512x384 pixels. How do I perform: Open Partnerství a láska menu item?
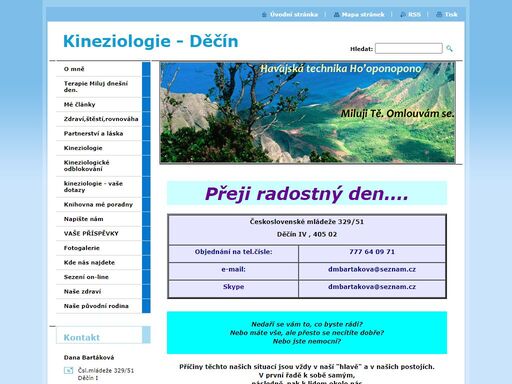click(x=99, y=133)
